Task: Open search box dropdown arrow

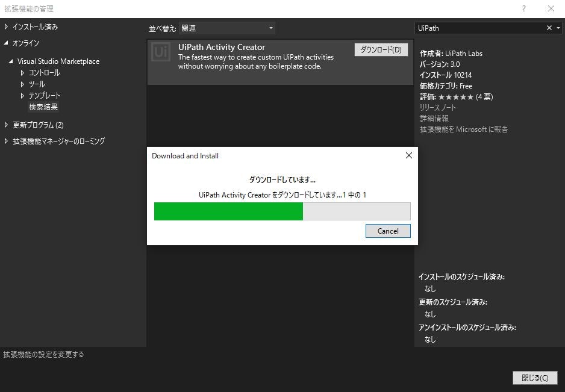Action: point(558,28)
